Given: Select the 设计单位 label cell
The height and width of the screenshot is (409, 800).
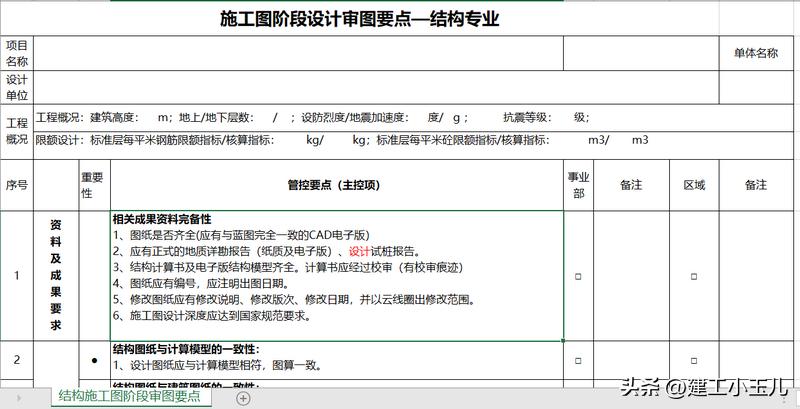Looking at the screenshot, I should tap(17, 87).
